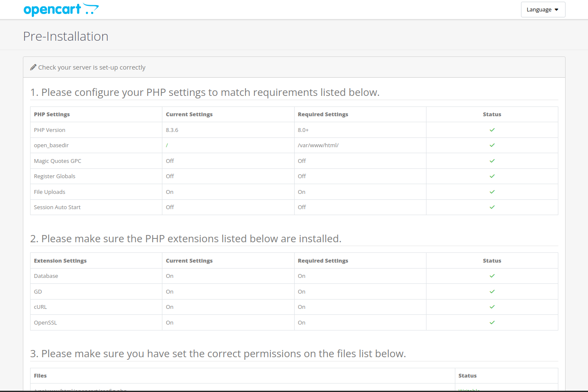The height and width of the screenshot is (392, 588).
Task: Click the open_basedir status checkmark
Action: [492, 145]
